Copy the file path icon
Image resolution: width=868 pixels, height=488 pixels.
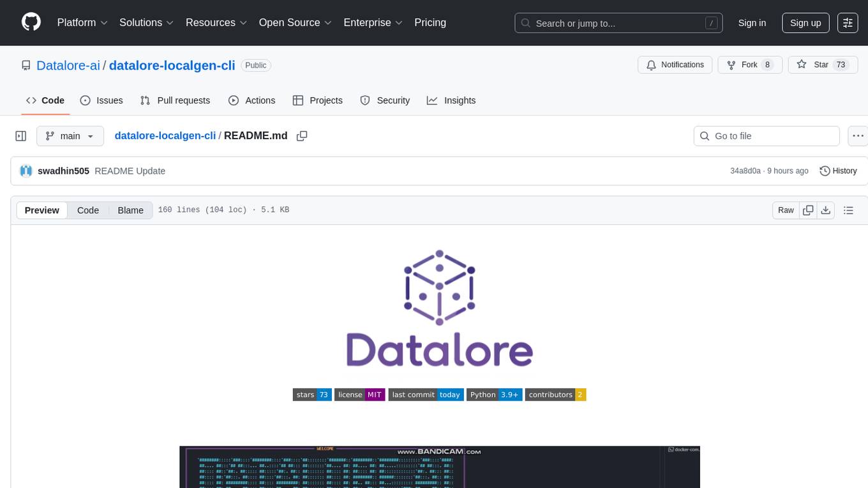[x=303, y=136]
